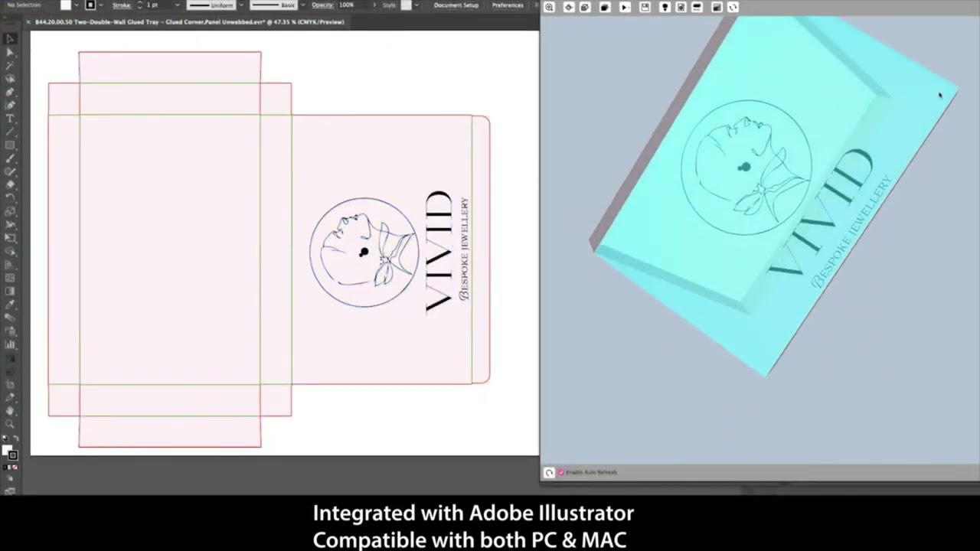The width and height of the screenshot is (980, 551).
Task: Select the Type tool
Action: [10, 119]
